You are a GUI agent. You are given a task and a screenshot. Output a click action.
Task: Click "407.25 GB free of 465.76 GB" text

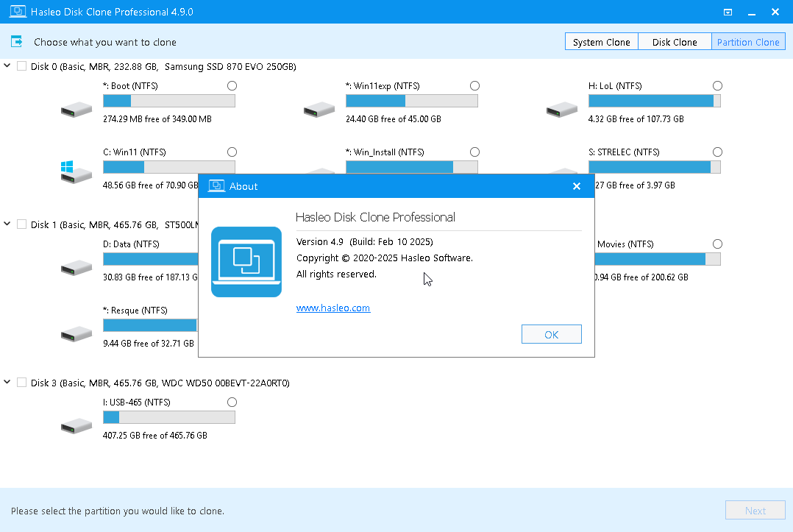[x=154, y=436]
